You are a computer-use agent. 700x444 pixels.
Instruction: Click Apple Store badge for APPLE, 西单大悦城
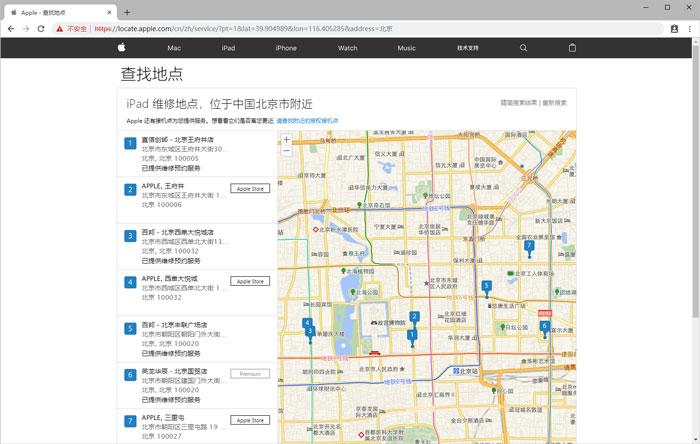click(250, 282)
